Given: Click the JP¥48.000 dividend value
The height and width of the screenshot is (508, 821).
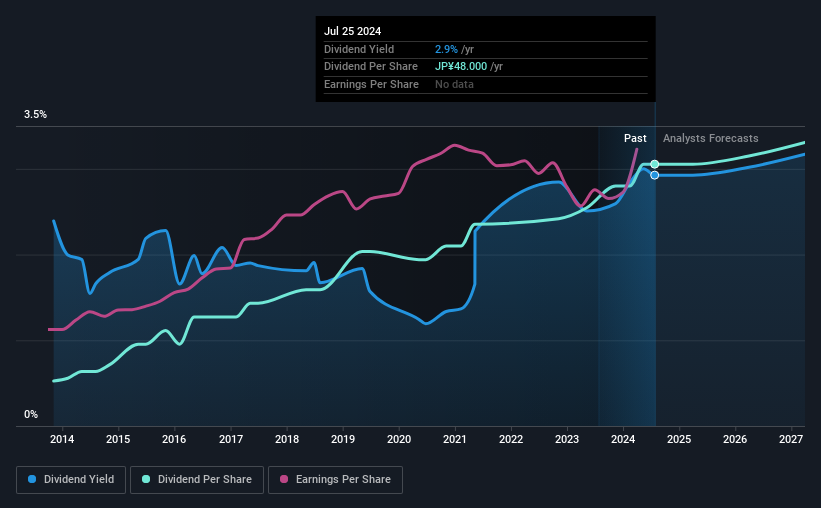Looking at the screenshot, I should [x=461, y=67].
